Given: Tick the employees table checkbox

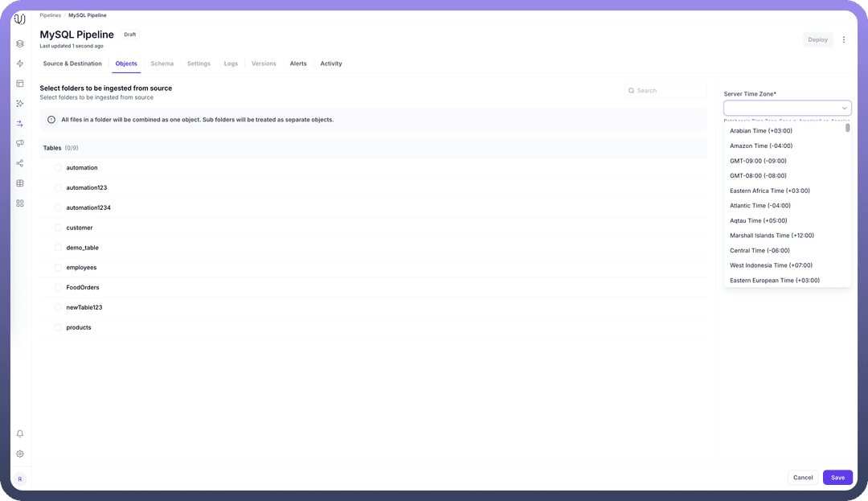Looking at the screenshot, I should [58, 268].
